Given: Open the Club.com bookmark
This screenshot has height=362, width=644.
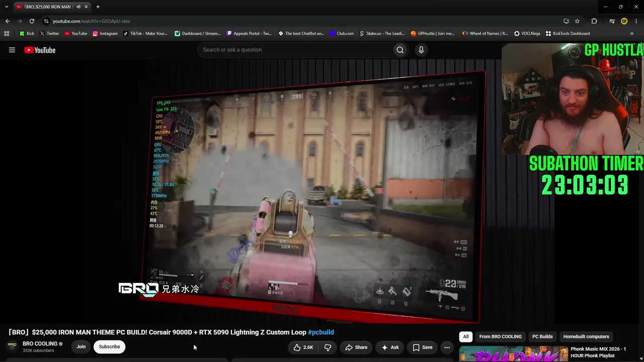Looking at the screenshot, I should [x=342, y=34].
